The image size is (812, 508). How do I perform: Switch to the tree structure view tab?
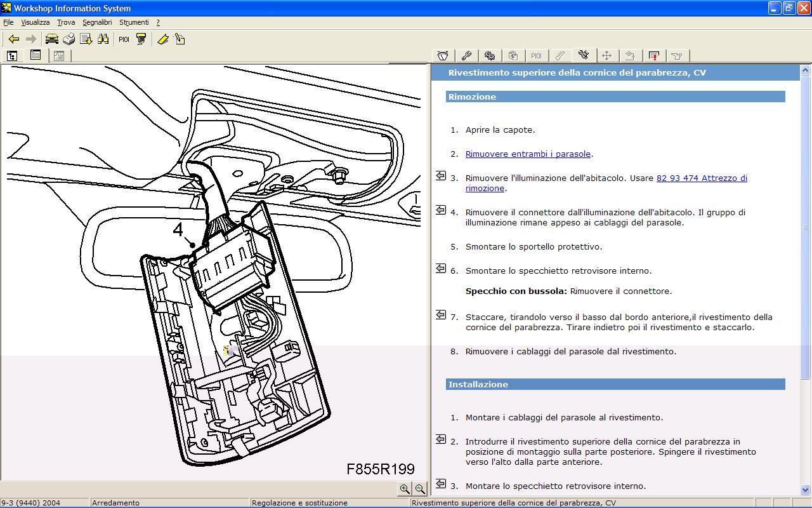12,56
